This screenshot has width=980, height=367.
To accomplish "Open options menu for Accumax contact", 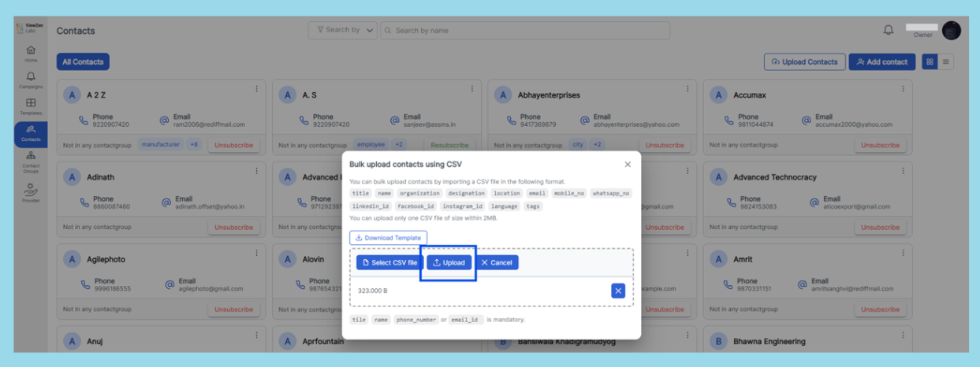I will pyautogui.click(x=903, y=89).
